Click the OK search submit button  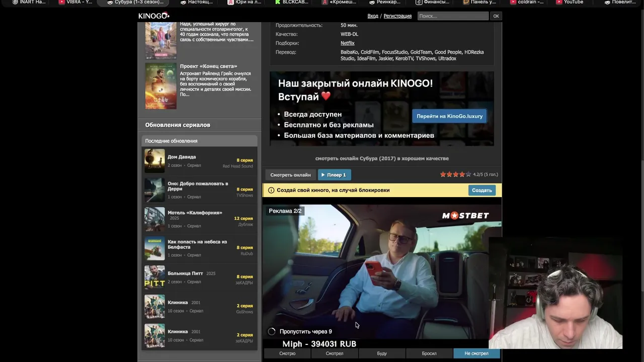496,16
